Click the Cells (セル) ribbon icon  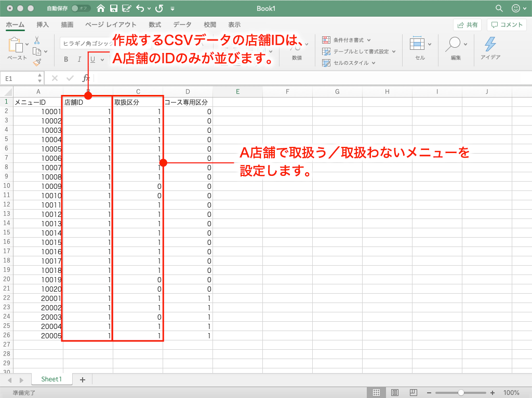pyautogui.click(x=417, y=44)
